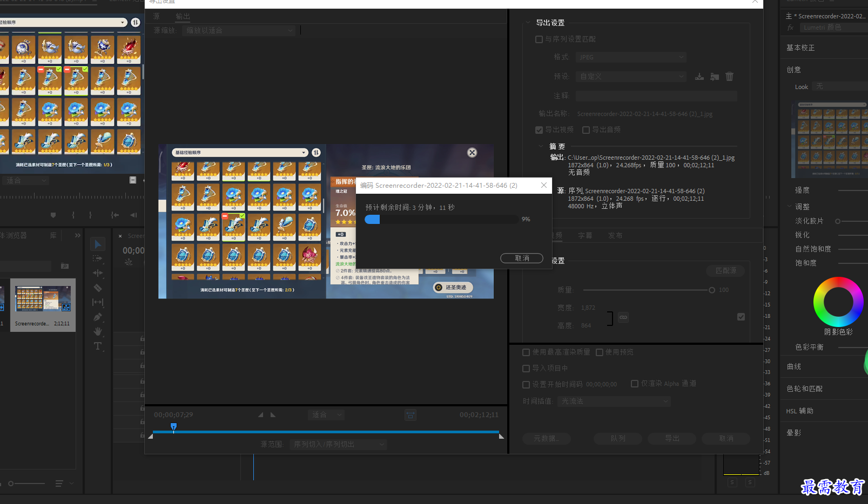868x504 pixels.
Task: Click the mark out brace icon
Action: coord(90,215)
